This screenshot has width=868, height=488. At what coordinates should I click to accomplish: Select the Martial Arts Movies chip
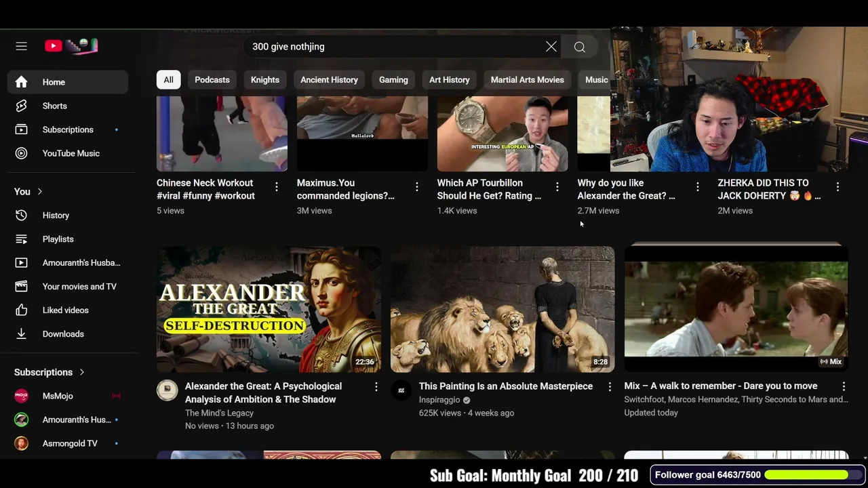click(527, 80)
